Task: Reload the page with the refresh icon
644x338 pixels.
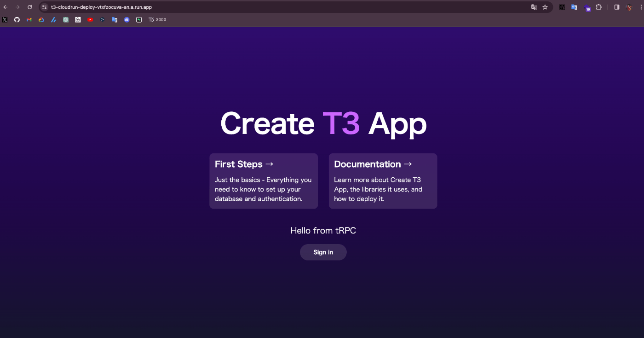Action: [30, 7]
